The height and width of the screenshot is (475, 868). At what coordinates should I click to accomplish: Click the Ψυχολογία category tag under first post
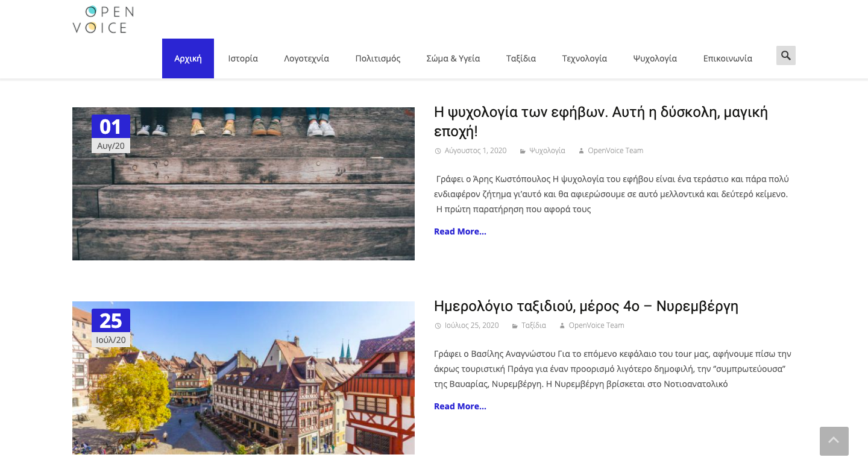click(x=547, y=151)
